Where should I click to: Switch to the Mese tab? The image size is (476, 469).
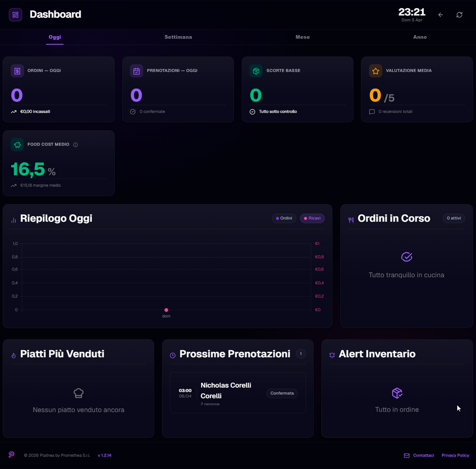[x=303, y=37]
